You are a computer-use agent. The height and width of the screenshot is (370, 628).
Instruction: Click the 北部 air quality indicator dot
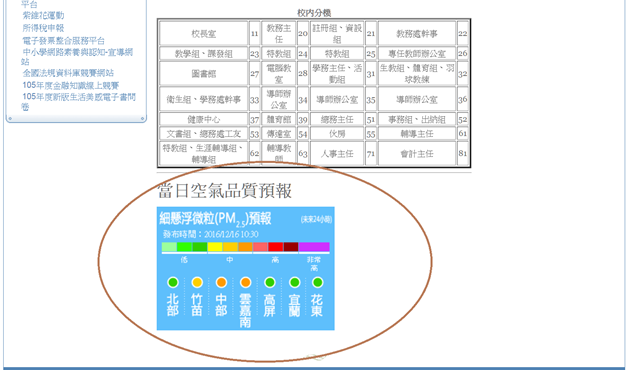(x=173, y=282)
